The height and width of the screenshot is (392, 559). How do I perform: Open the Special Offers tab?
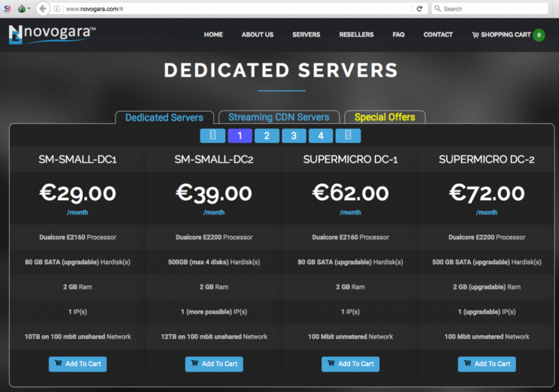pos(385,117)
